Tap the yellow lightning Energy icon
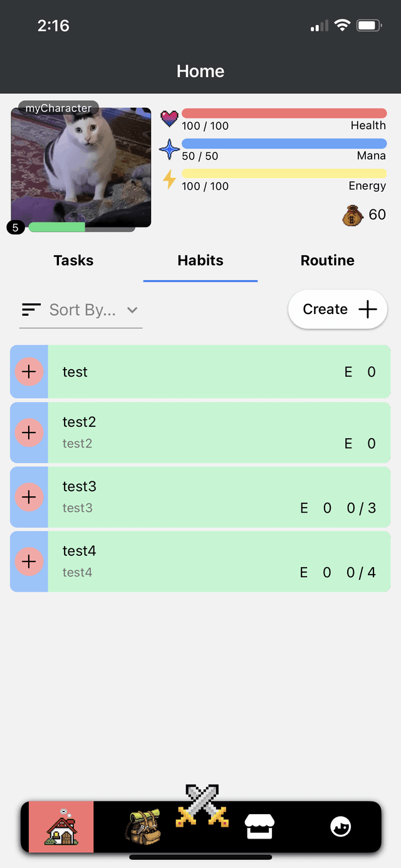The width and height of the screenshot is (401, 868). point(170,179)
